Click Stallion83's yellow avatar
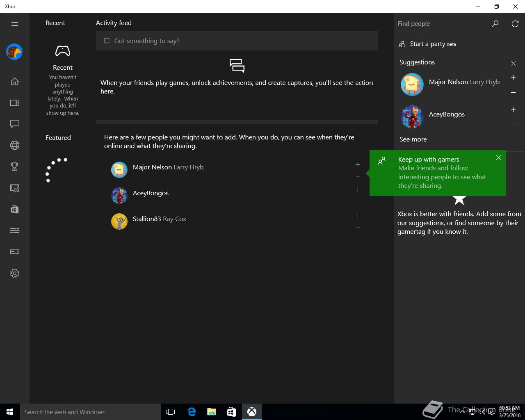Screen dimensions: 525x420 pos(119,221)
